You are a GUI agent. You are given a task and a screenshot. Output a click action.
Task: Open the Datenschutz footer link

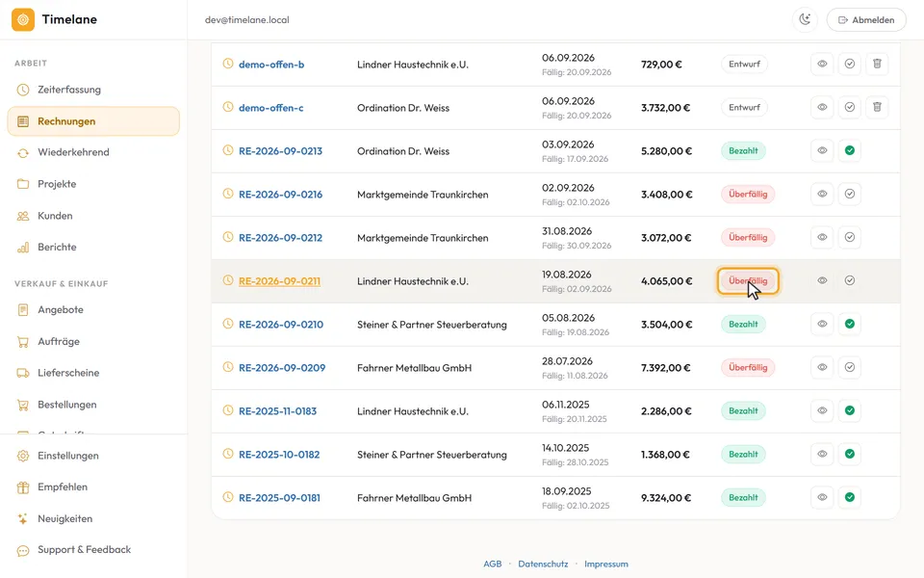[x=543, y=564]
